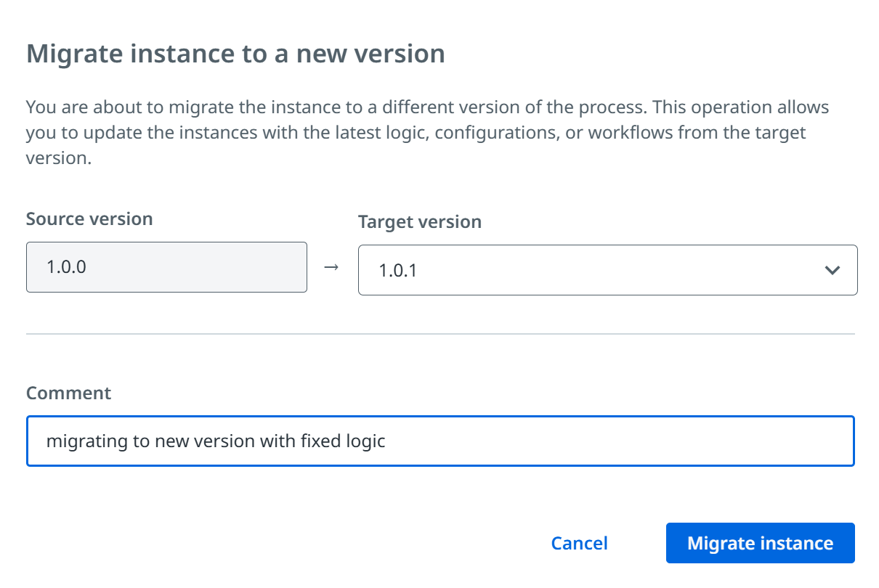The height and width of the screenshot is (588, 879).
Task: Click the chevron arrow in Target version
Action: 833,271
